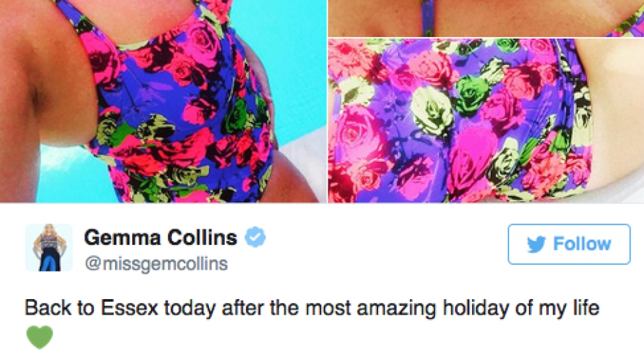644x360 pixels.
Task: Click the Twitter bird icon inside Follow
Action: [537, 244]
